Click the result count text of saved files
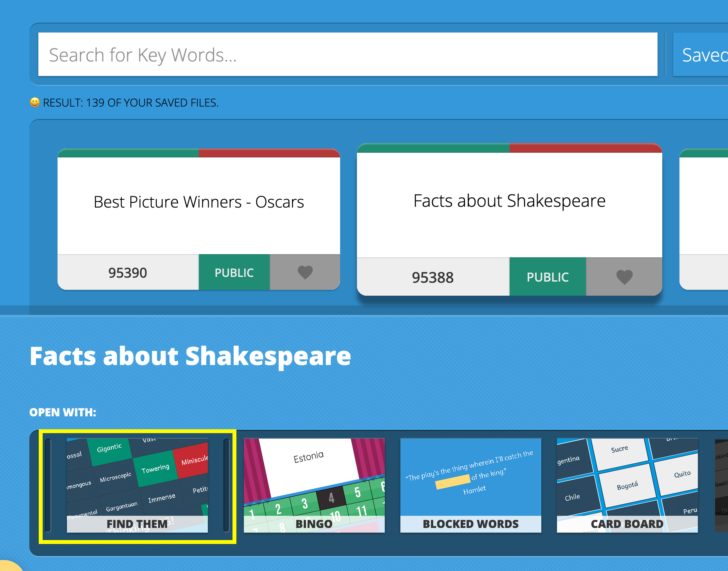The width and height of the screenshot is (728, 571). [131, 103]
